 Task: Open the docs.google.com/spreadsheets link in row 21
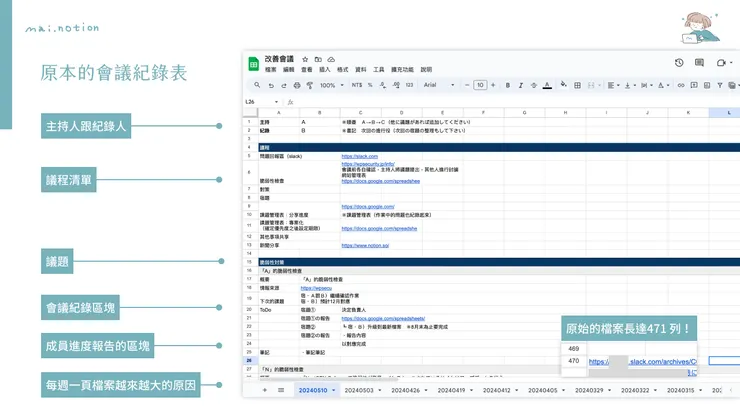(383, 319)
